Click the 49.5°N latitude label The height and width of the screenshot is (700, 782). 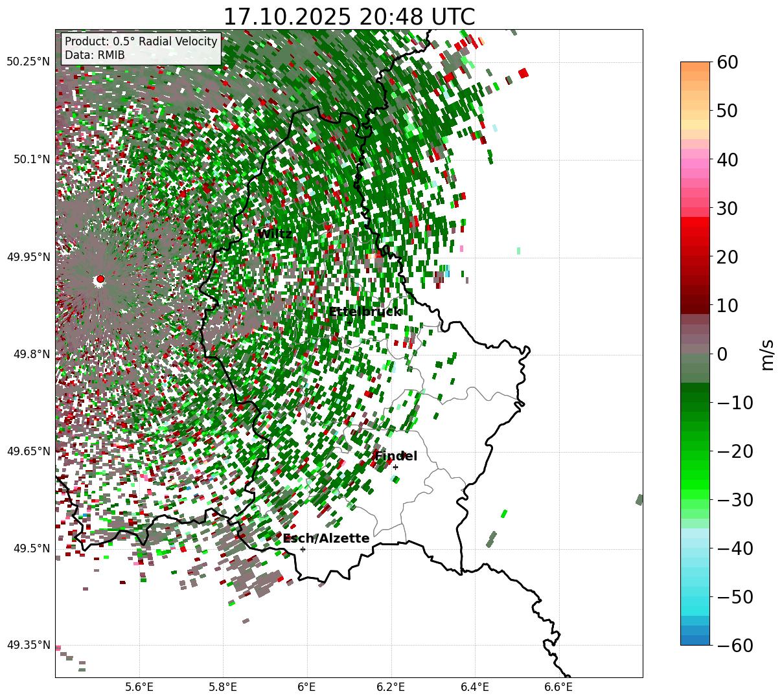click(x=31, y=548)
